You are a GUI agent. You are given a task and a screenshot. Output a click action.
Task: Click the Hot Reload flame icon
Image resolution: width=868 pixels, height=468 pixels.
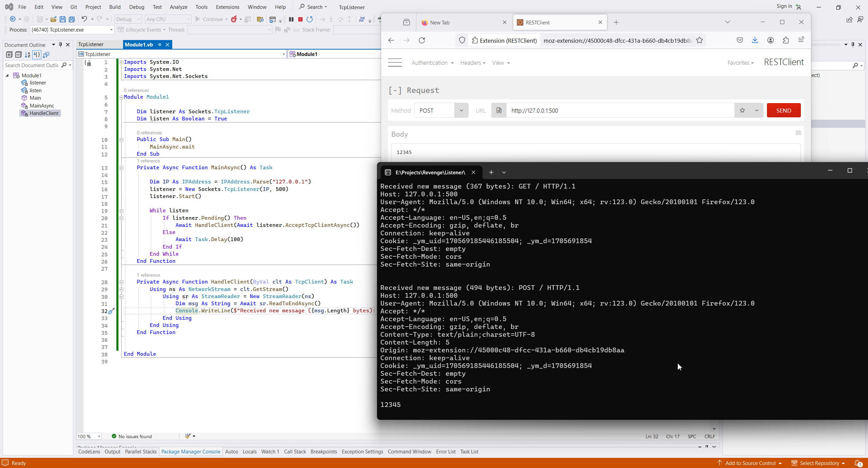(x=234, y=19)
